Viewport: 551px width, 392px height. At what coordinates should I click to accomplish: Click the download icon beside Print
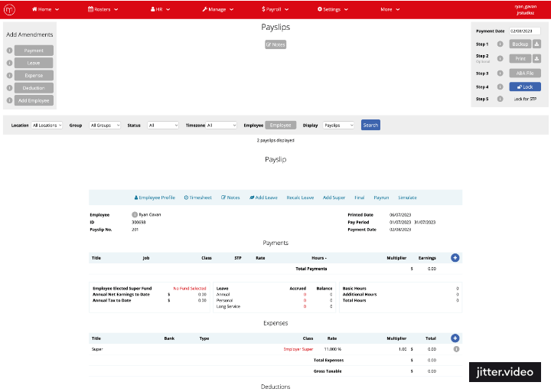click(x=536, y=58)
